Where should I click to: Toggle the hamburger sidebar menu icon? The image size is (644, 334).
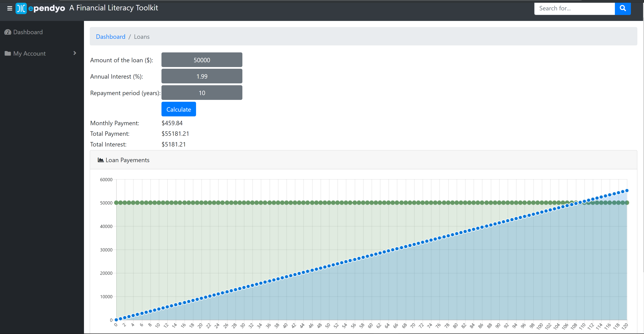(x=10, y=9)
